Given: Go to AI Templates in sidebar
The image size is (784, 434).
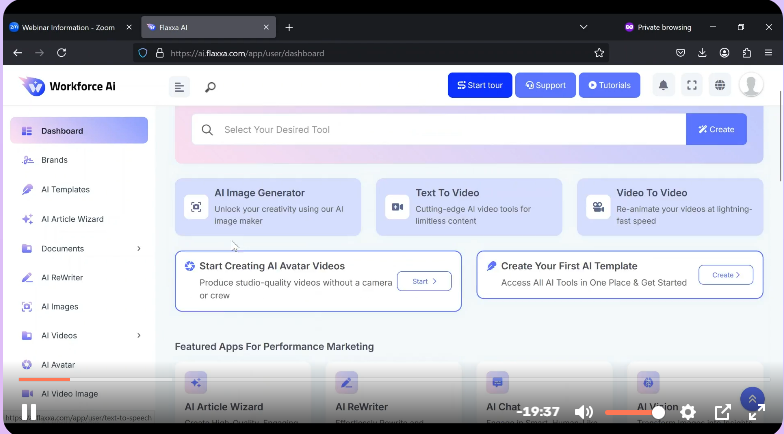Looking at the screenshot, I should [66, 190].
